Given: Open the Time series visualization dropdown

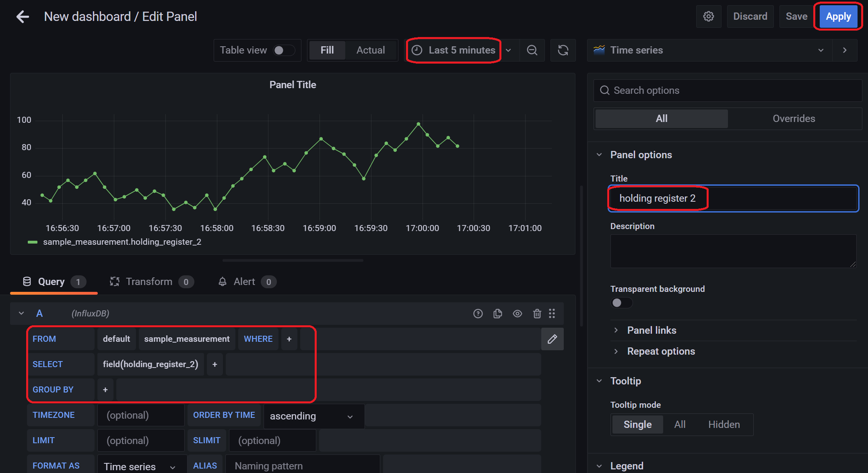Looking at the screenshot, I should (x=709, y=50).
